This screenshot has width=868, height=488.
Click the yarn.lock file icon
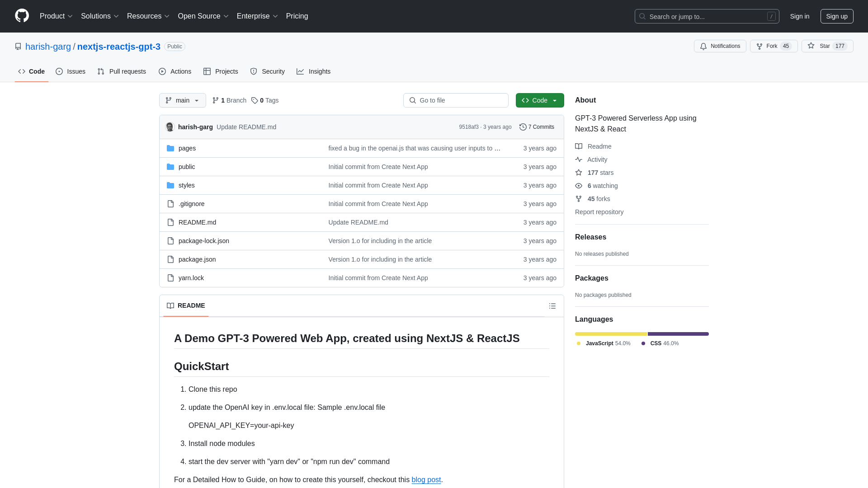(170, 278)
